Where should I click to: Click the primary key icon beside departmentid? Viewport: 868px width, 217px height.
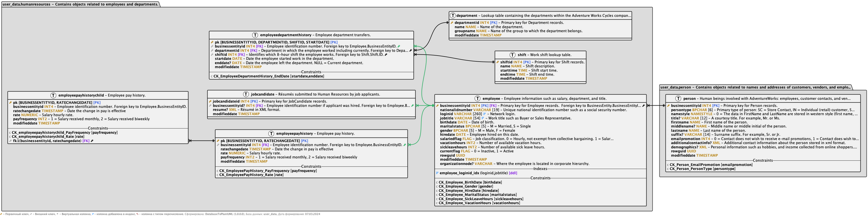coord(452,23)
